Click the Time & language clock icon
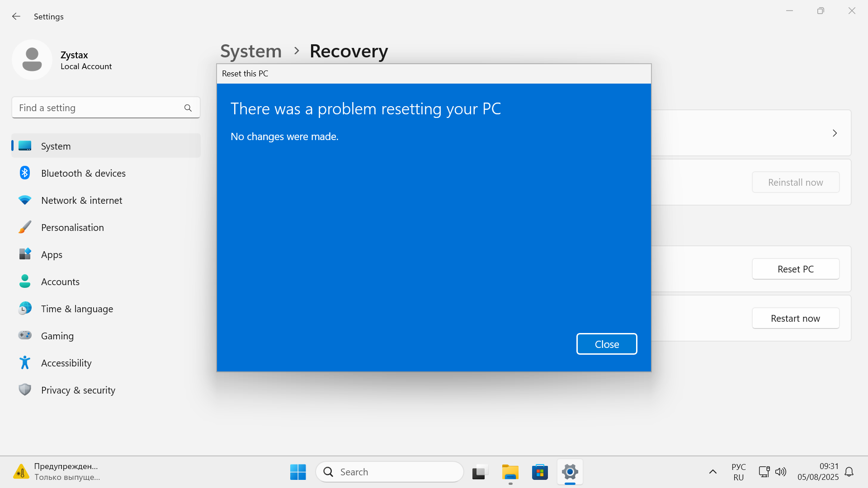 click(25, 309)
